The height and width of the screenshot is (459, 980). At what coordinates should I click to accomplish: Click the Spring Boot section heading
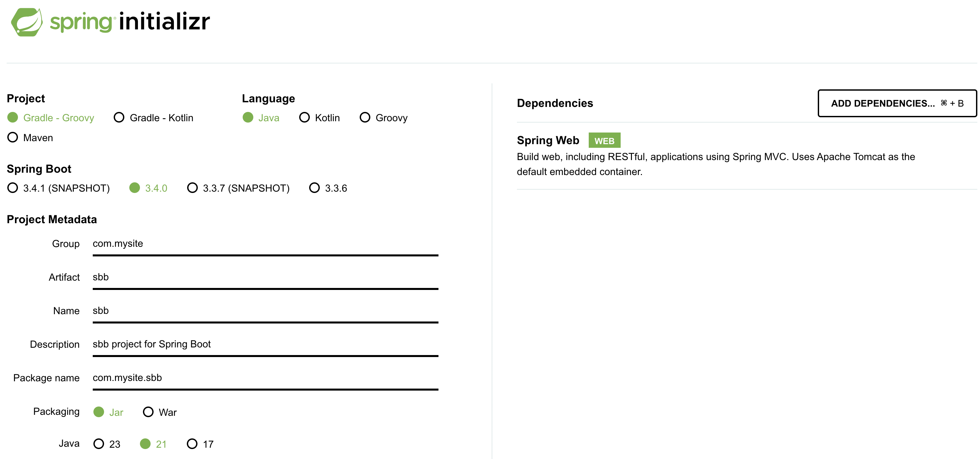click(39, 169)
